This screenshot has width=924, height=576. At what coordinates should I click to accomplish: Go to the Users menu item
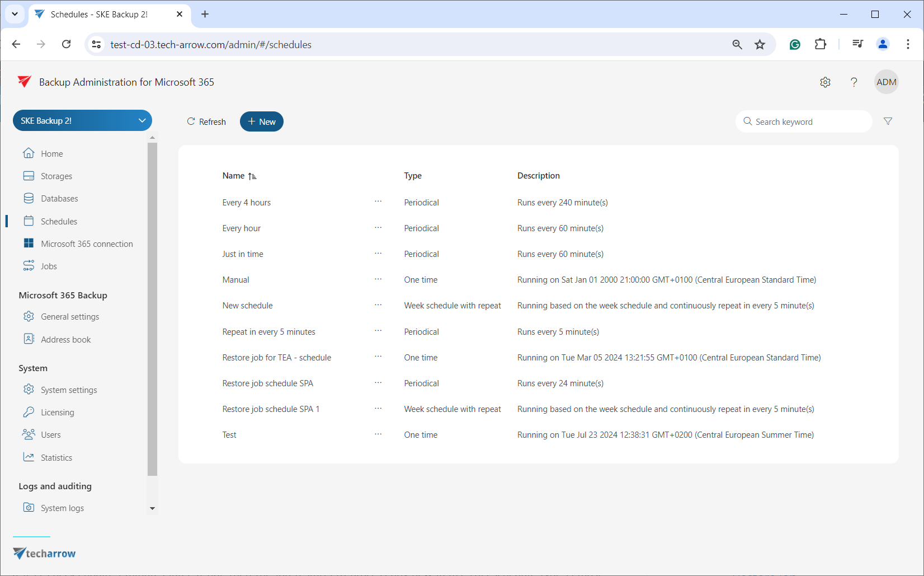pyautogui.click(x=50, y=435)
